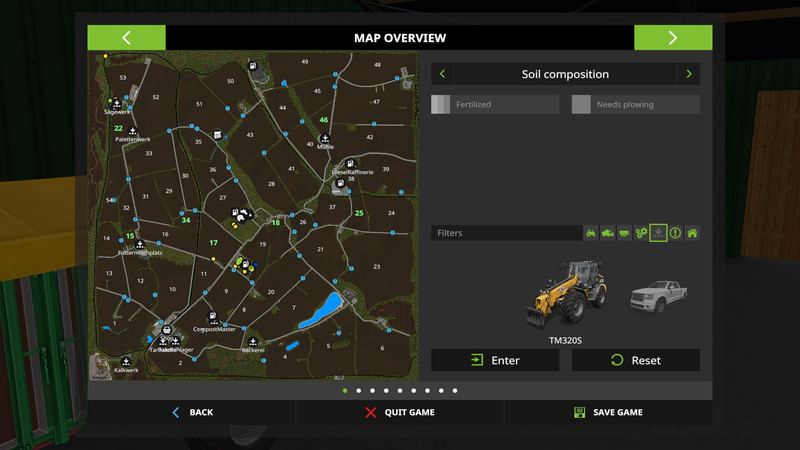Toggle the house buildings map filter

[x=692, y=233]
